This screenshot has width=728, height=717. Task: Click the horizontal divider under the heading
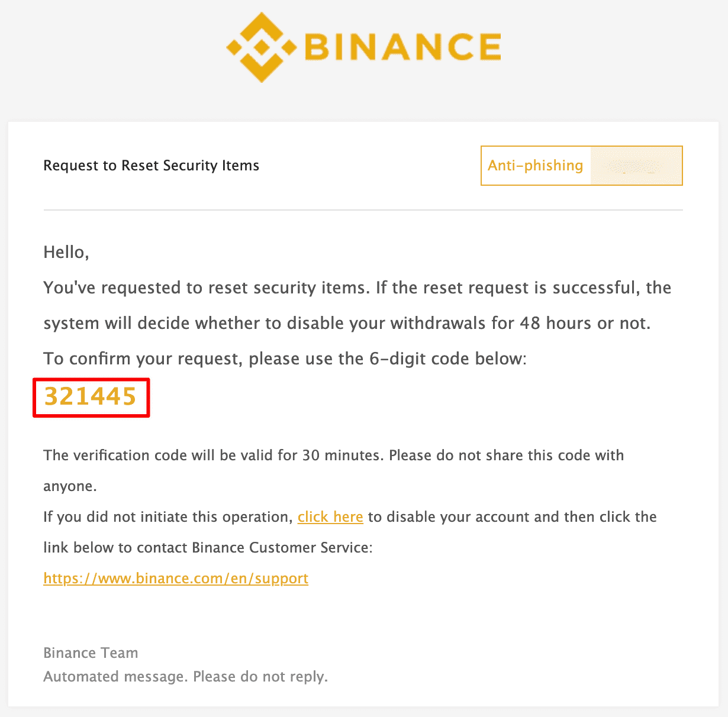(x=363, y=210)
